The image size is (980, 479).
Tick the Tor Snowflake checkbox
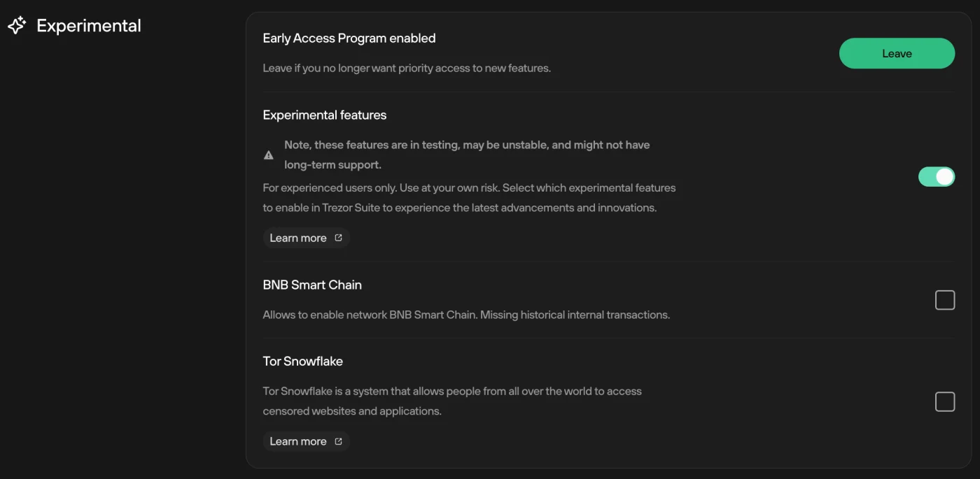[x=945, y=401]
